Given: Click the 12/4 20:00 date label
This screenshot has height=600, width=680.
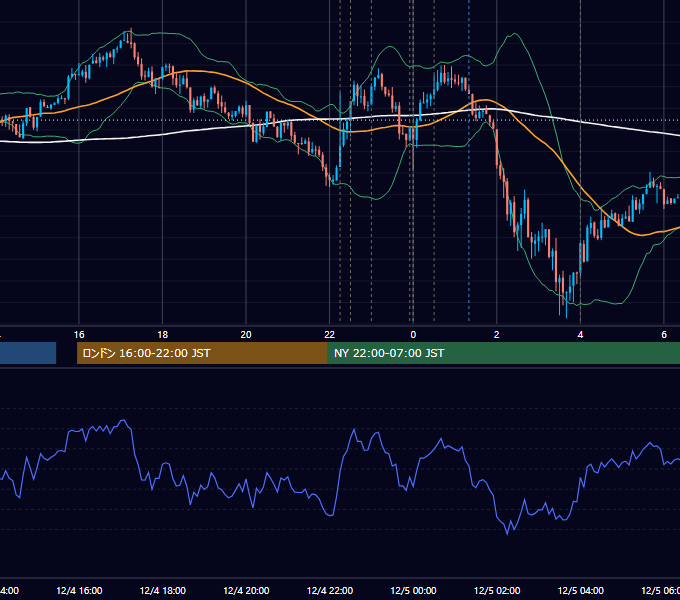Looking at the screenshot, I should (246, 590).
